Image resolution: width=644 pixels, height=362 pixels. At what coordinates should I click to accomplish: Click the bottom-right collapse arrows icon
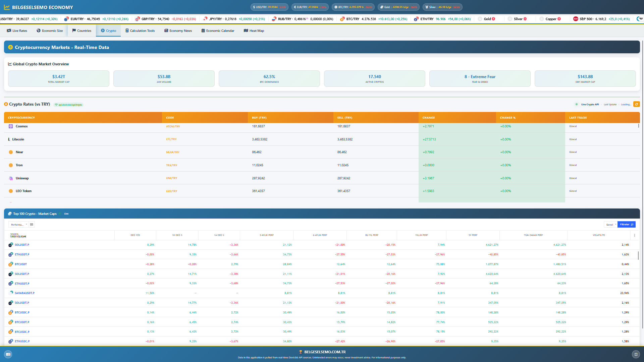(x=636, y=354)
